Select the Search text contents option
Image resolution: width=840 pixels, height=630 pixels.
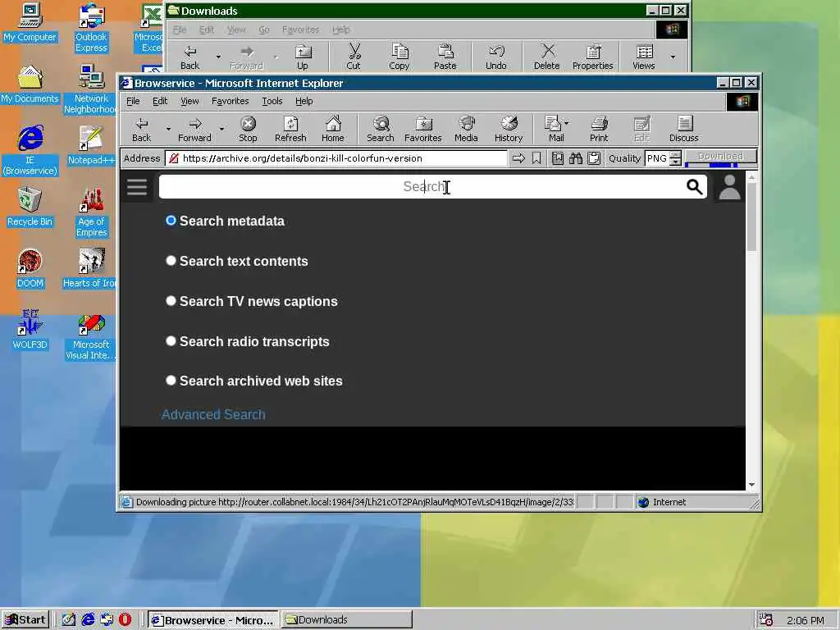tap(171, 260)
